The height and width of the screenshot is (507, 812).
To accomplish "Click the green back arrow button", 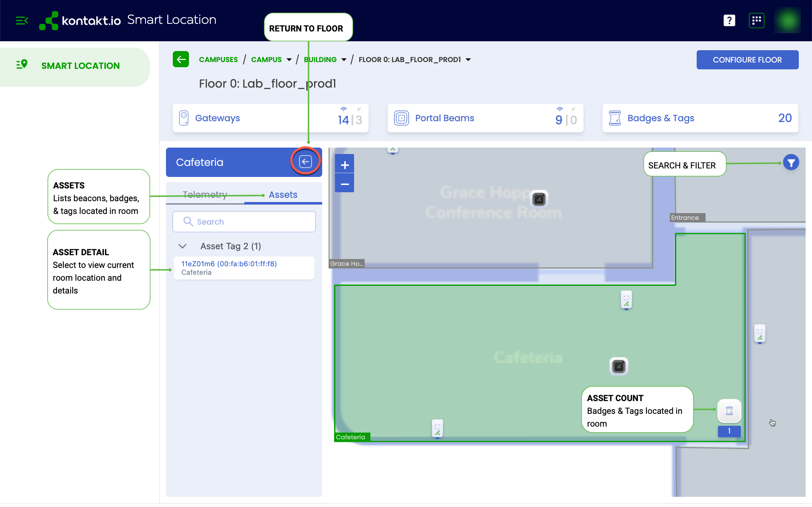I will pos(181,60).
